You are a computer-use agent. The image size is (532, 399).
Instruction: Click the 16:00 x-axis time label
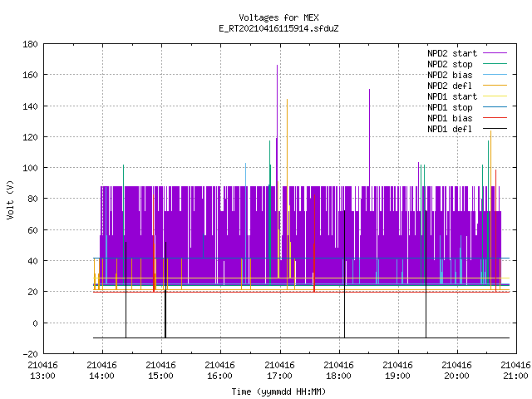coord(219,376)
